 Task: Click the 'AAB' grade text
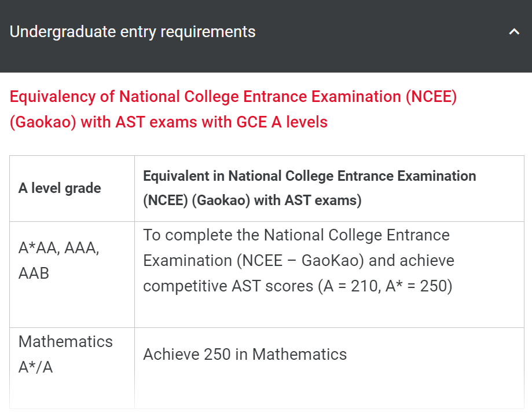pyautogui.click(x=34, y=273)
